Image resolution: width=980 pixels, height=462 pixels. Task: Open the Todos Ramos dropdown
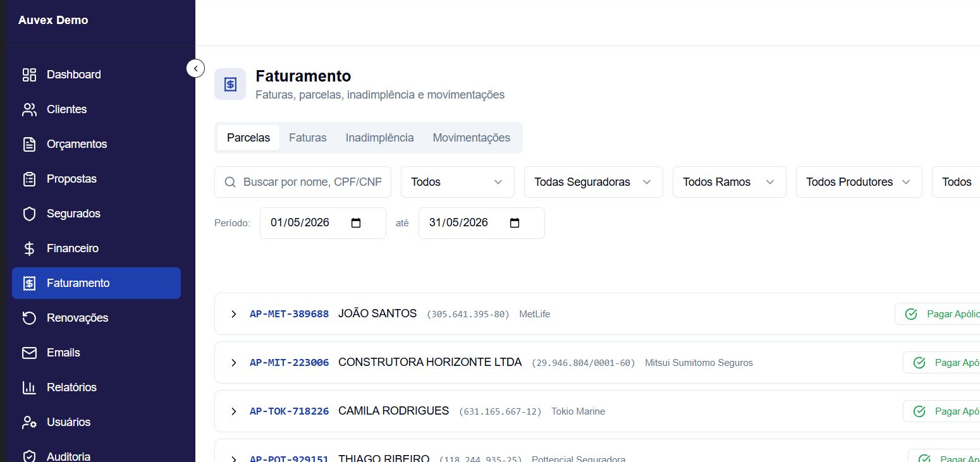click(730, 182)
